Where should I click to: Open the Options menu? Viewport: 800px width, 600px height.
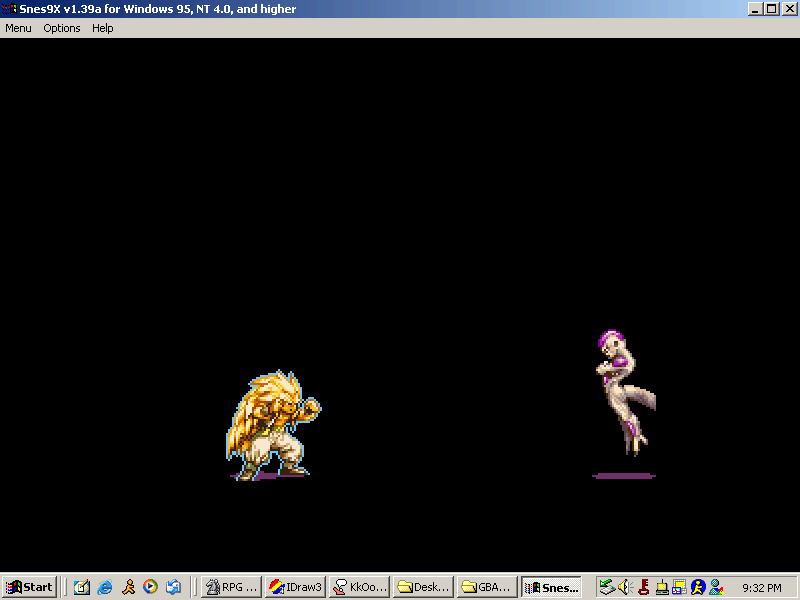(x=62, y=28)
